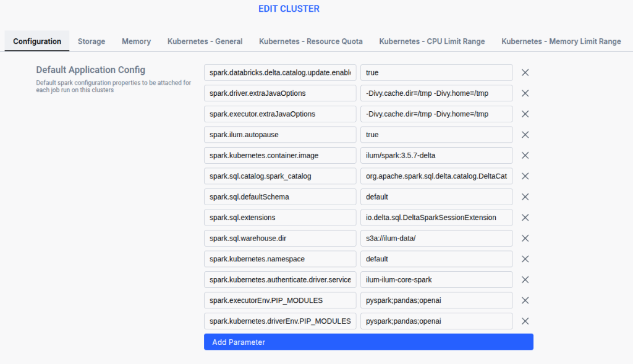Remove the spark.driver.extraJavaOptions parameter
The height and width of the screenshot is (364, 633).
(x=525, y=93)
